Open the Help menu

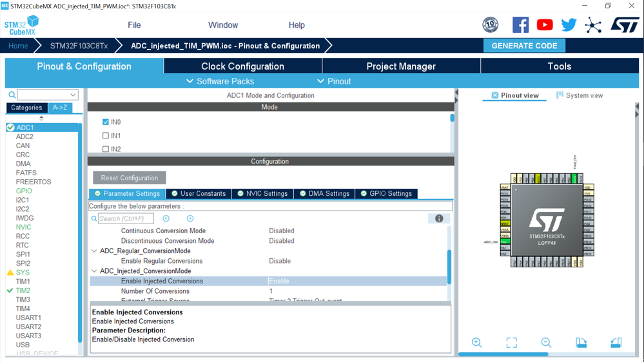[297, 25]
